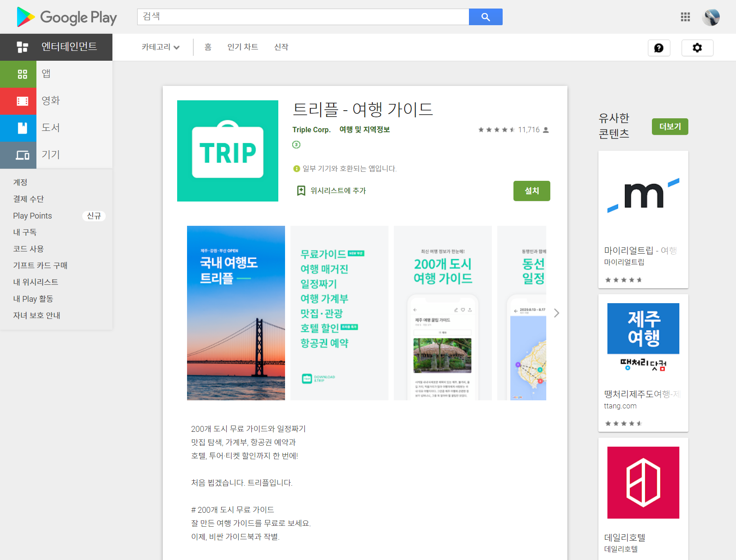Open the 땡처리제주도여행 app title
The height and width of the screenshot is (560, 736).
[x=642, y=394]
